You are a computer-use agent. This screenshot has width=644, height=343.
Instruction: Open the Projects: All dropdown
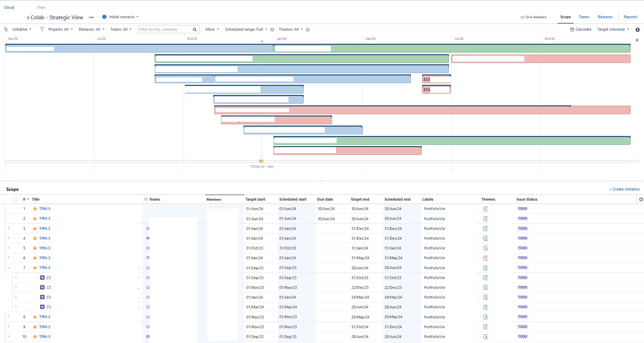tap(60, 29)
